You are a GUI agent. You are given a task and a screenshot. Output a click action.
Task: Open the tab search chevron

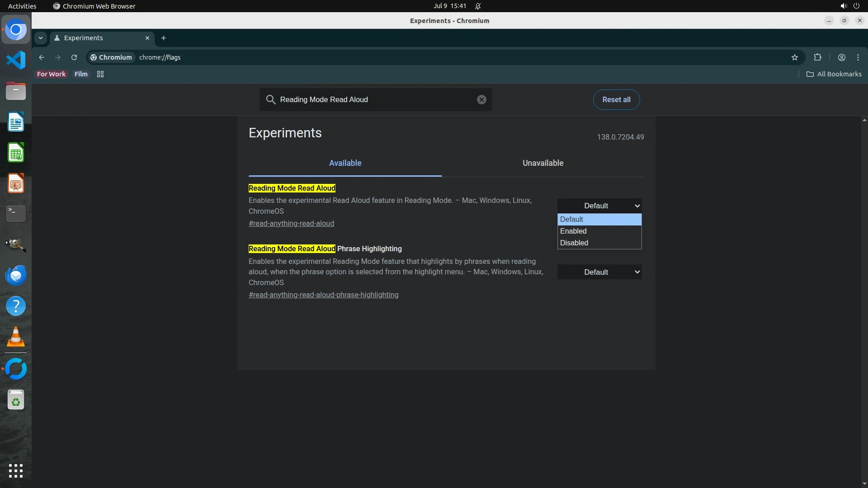click(x=41, y=38)
